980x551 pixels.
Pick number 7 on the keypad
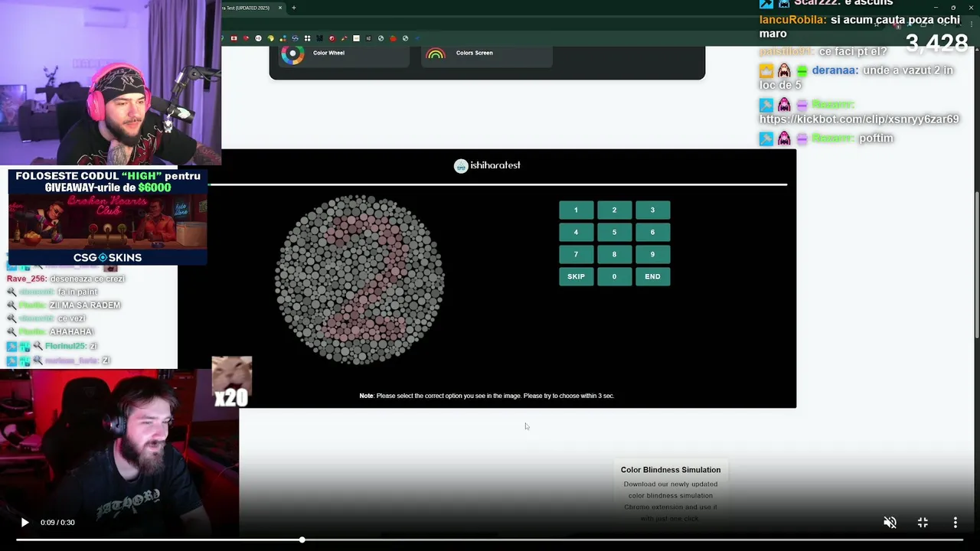[x=576, y=254]
